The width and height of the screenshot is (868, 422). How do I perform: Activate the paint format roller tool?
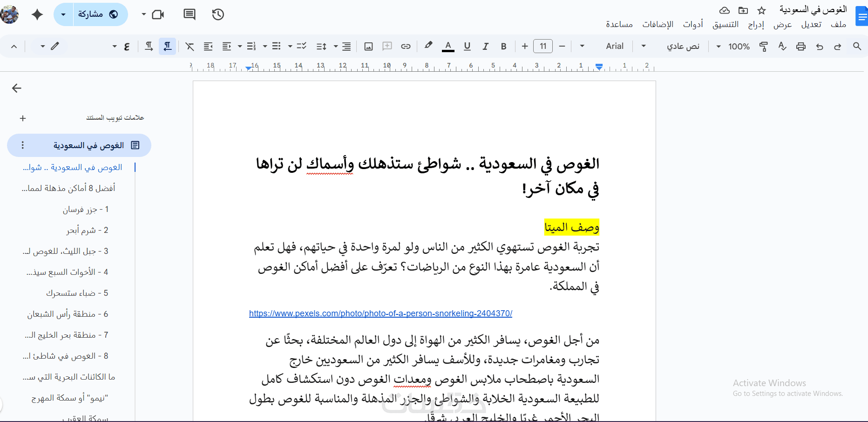[x=764, y=46]
